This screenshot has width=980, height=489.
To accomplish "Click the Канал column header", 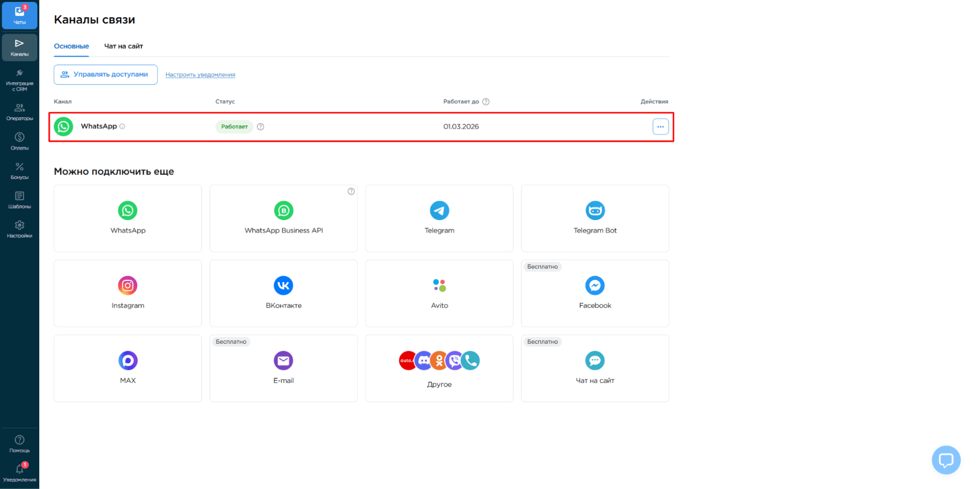I will 63,102.
